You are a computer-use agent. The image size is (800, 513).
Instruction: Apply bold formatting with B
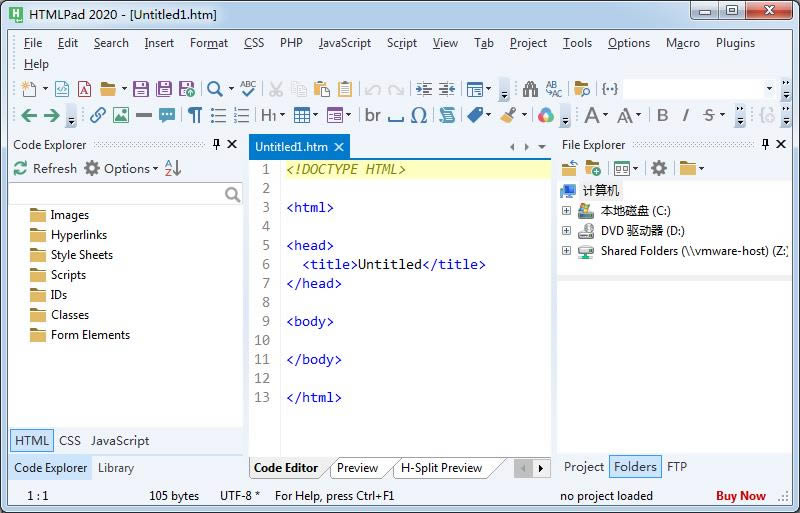click(x=662, y=115)
